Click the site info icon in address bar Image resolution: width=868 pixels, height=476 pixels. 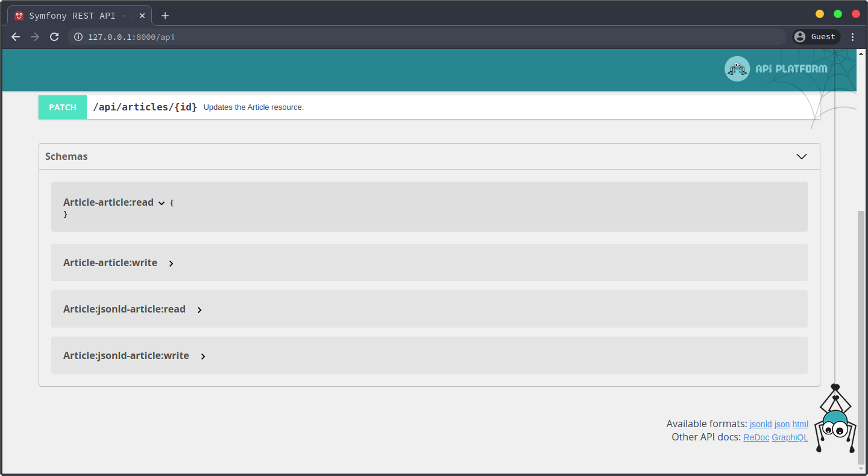pyautogui.click(x=78, y=37)
